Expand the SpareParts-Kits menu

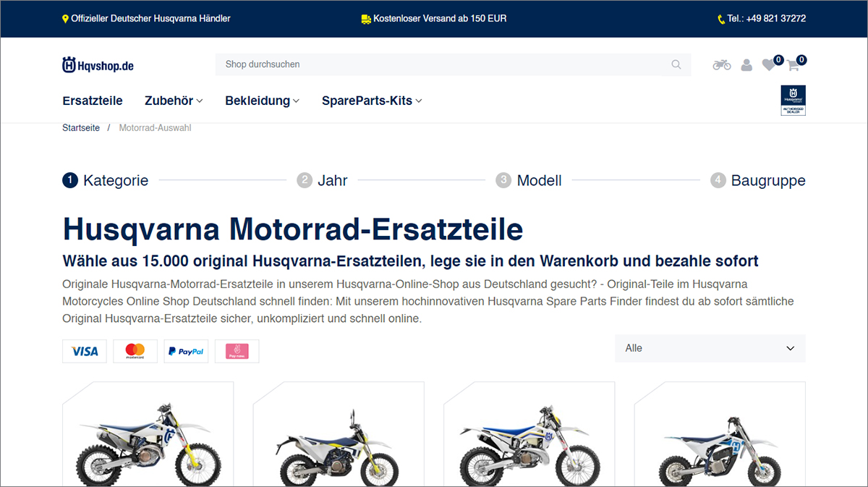(372, 101)
